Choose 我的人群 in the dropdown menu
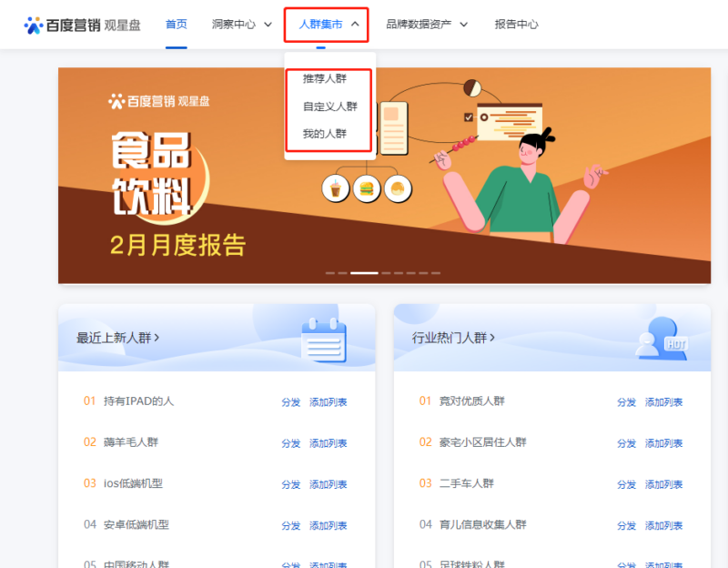 [x=325, y=134]
